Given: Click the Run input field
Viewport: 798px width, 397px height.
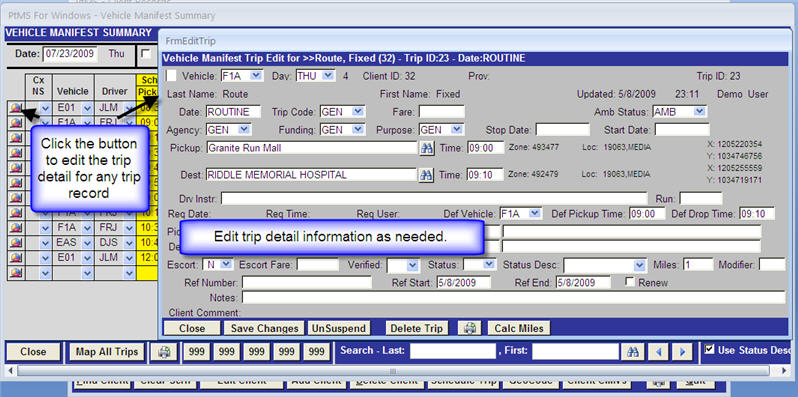Looking at the screenshot, I should point(701,198).
